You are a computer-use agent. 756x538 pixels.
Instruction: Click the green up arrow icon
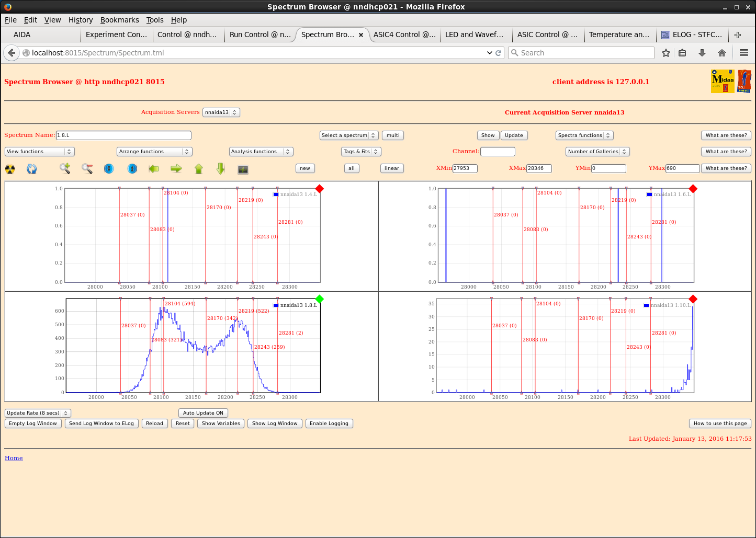pyautogui.click(x=199, y=168)
